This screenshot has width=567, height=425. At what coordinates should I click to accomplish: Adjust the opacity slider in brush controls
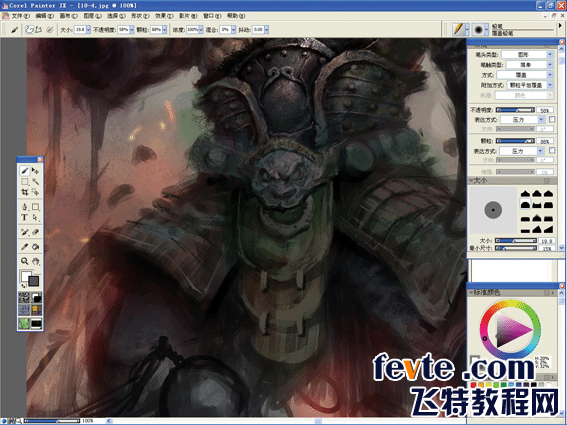(x=515, y=110)
